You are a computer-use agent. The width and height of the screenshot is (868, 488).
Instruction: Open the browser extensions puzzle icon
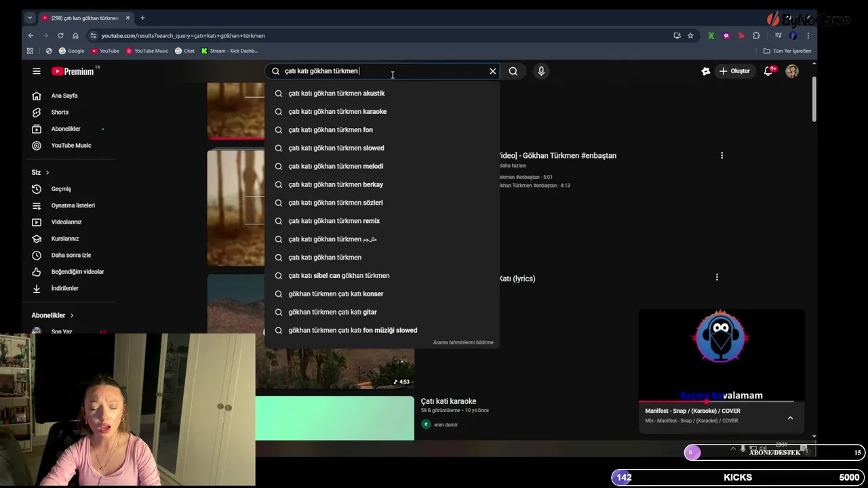pyautogui.click(x=756, y=35)
